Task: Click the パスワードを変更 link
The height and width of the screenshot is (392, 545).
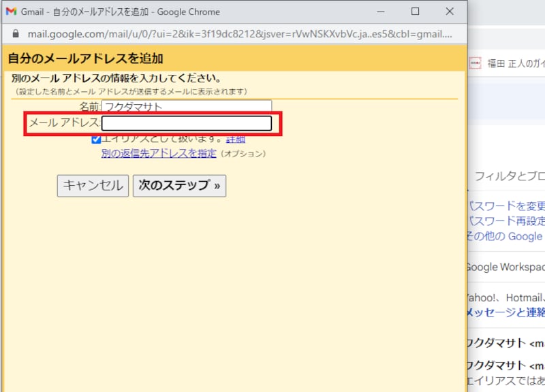Action: click(506, 206)
